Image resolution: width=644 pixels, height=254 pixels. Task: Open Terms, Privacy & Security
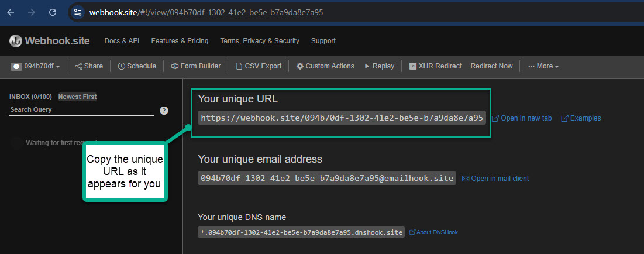click(260, 41)
